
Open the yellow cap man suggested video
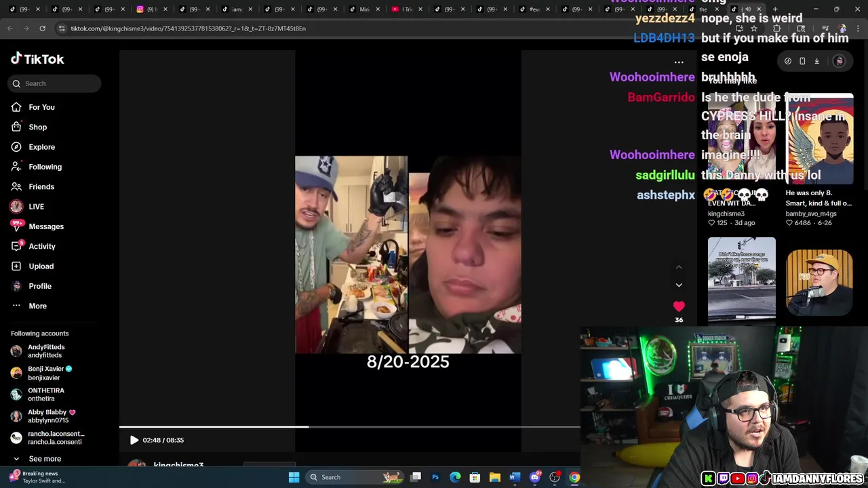pos(819,282)
